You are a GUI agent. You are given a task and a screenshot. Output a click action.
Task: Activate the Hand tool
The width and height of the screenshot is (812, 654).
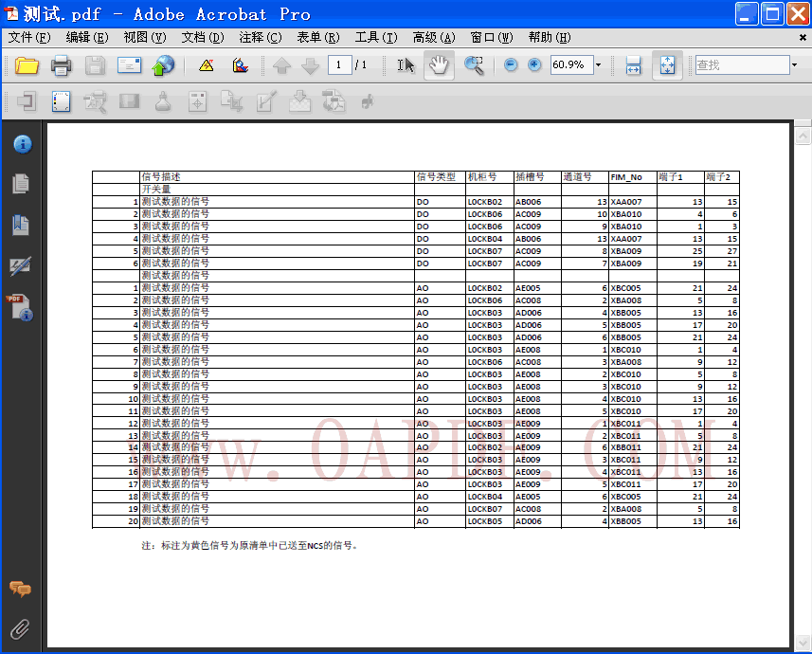pos(439,65)
